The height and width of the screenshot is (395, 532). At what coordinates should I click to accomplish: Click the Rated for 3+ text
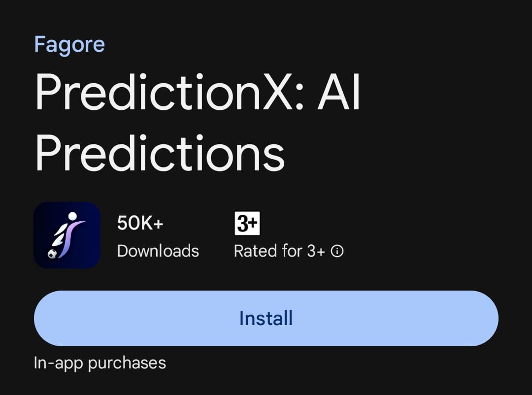point(279,251)
